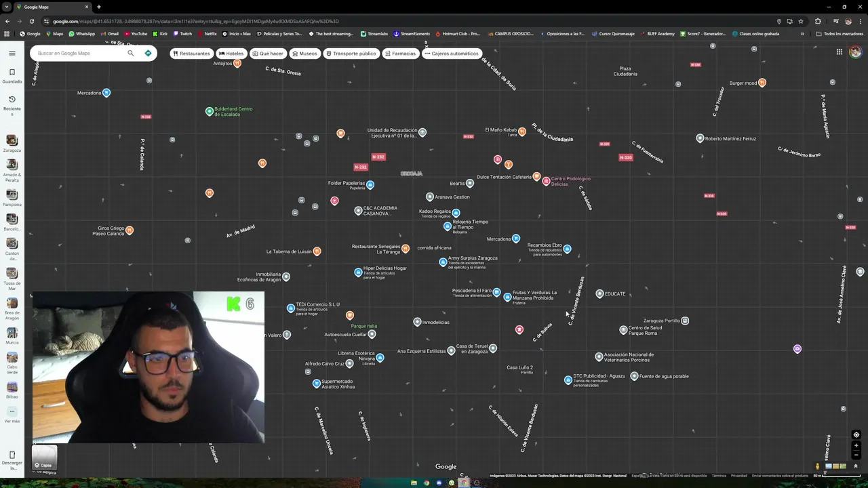Click the Roberto Martínez Ferruz marker

[x=700, y=138]
